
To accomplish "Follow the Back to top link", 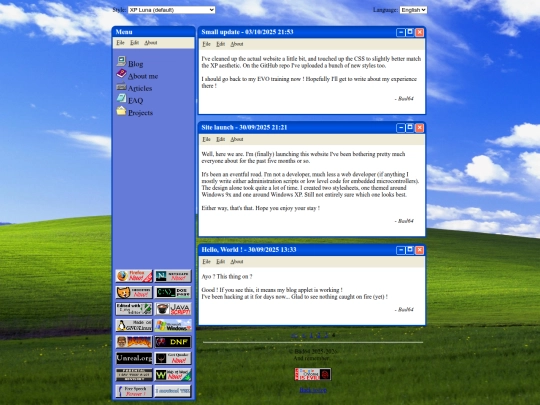I will (313, 390).
